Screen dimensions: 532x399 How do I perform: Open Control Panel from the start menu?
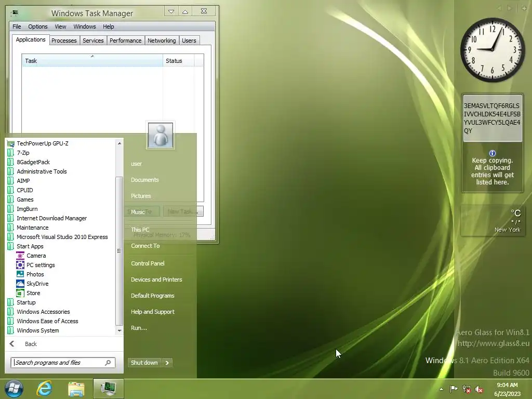148,263
